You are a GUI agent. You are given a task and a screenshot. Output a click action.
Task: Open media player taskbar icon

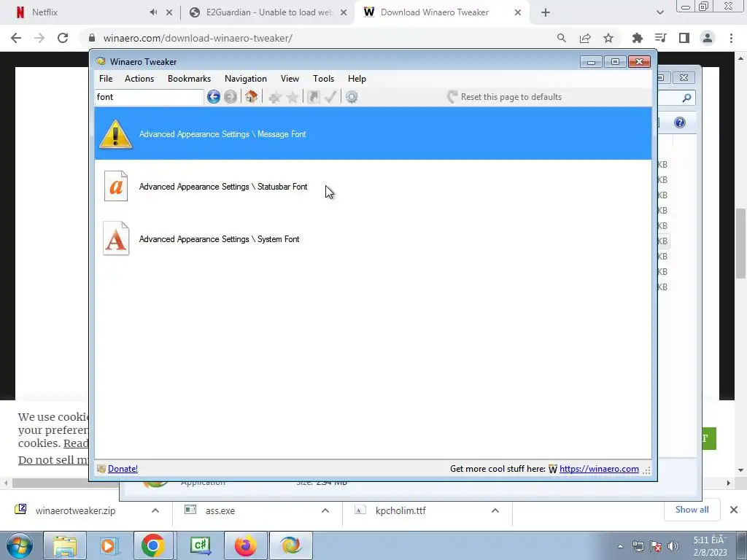(x=109, y=545)
